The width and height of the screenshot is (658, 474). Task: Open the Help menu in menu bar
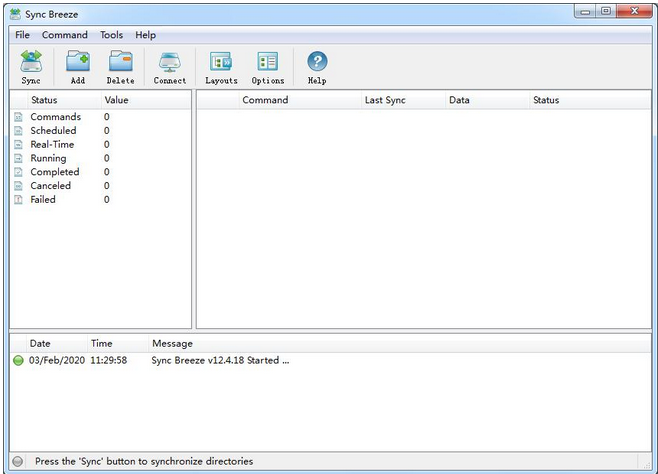[146, 35]
